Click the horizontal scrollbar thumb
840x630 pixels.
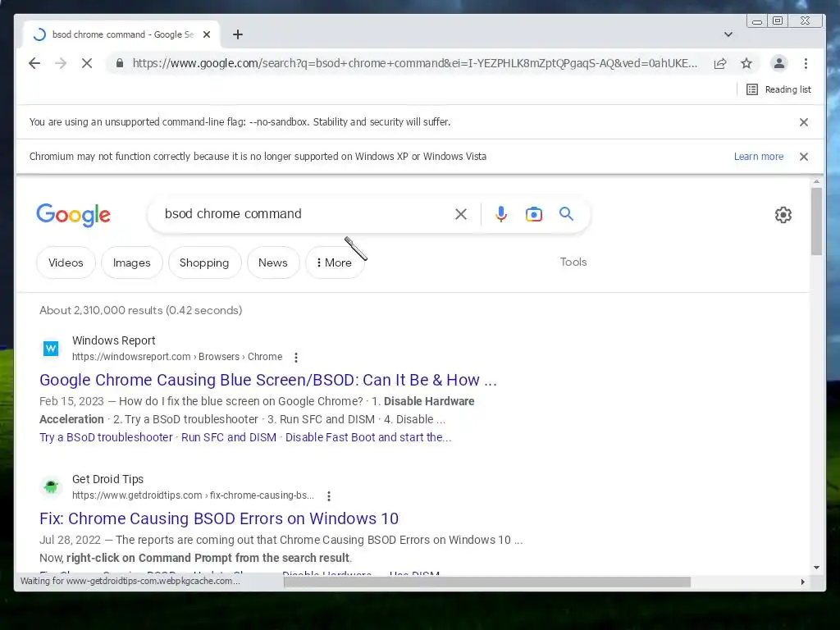[487, 582]
